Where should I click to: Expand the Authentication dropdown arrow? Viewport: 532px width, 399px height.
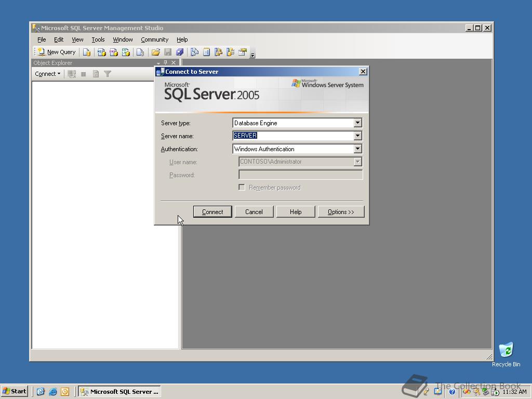357,149
